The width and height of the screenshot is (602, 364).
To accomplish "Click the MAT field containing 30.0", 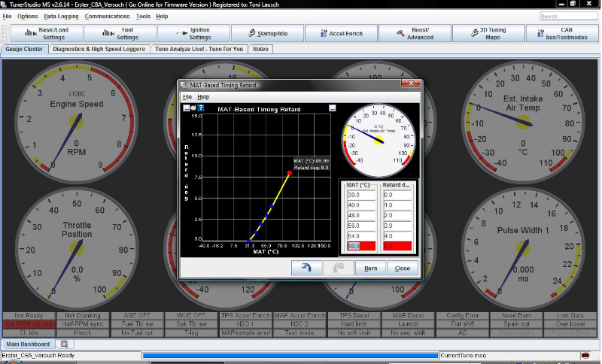I will click(x=360, y=193).
